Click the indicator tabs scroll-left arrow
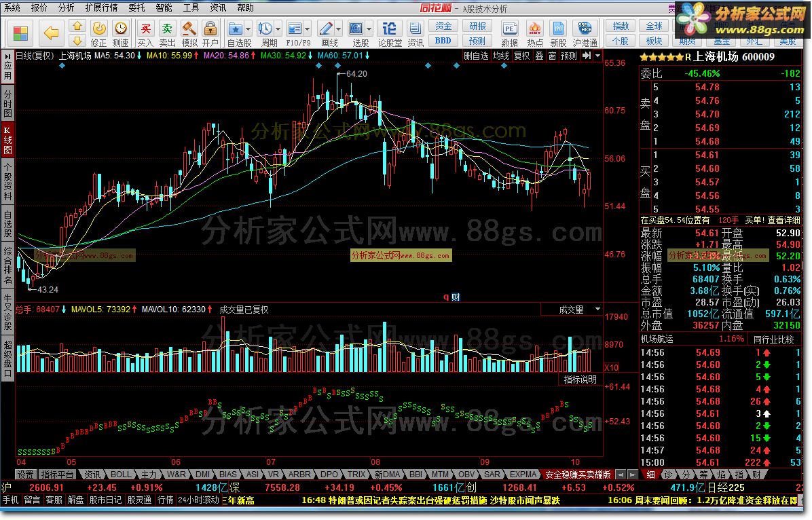 [x=621, y=475]
